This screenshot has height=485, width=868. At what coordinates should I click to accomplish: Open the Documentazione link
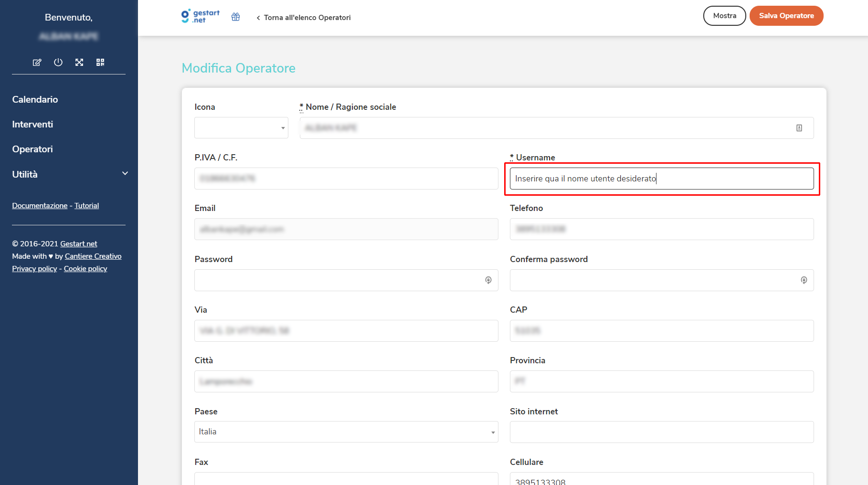40,206
